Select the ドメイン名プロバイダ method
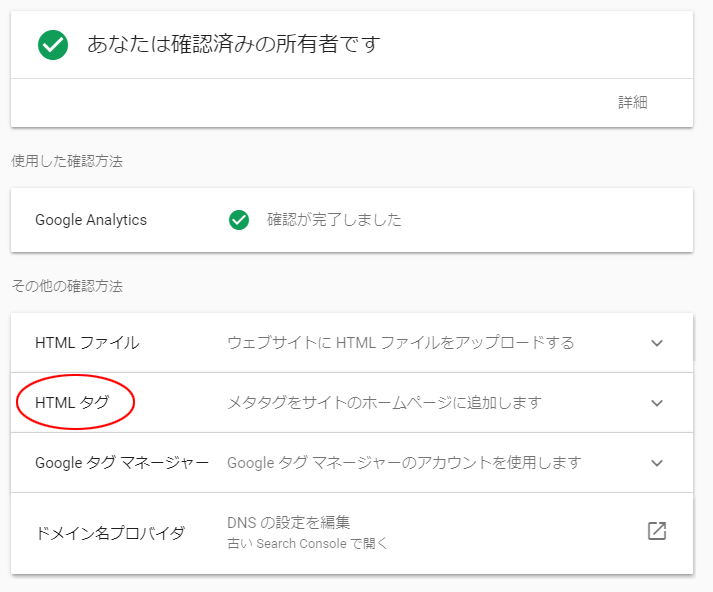This screenshot has width=713, height=592. 110,532
